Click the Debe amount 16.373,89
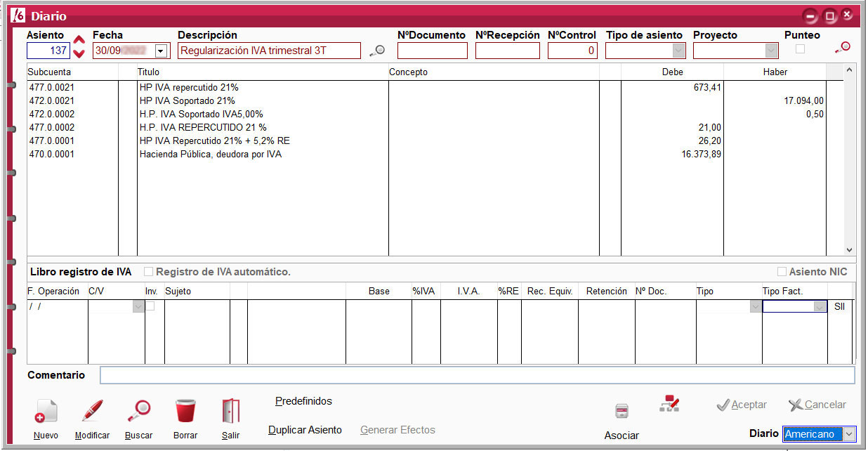This screenshot has height=451, width=868. tap(702, 155)
